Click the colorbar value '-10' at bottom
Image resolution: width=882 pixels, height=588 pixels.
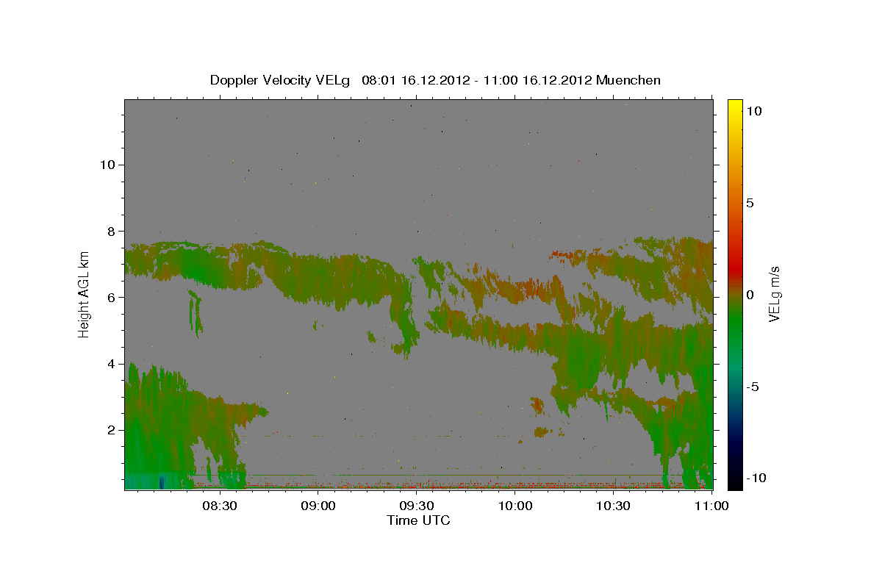click(755, 478)
